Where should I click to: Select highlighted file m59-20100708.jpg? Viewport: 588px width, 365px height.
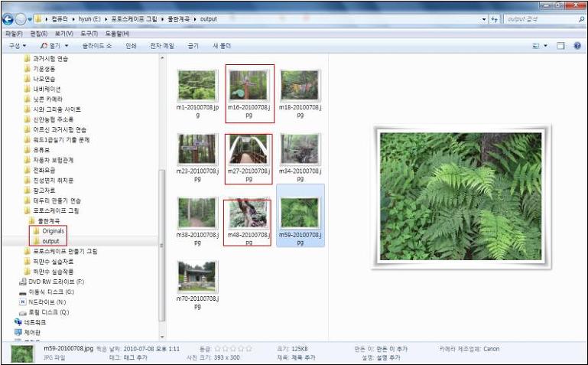(x=300, y=215)
